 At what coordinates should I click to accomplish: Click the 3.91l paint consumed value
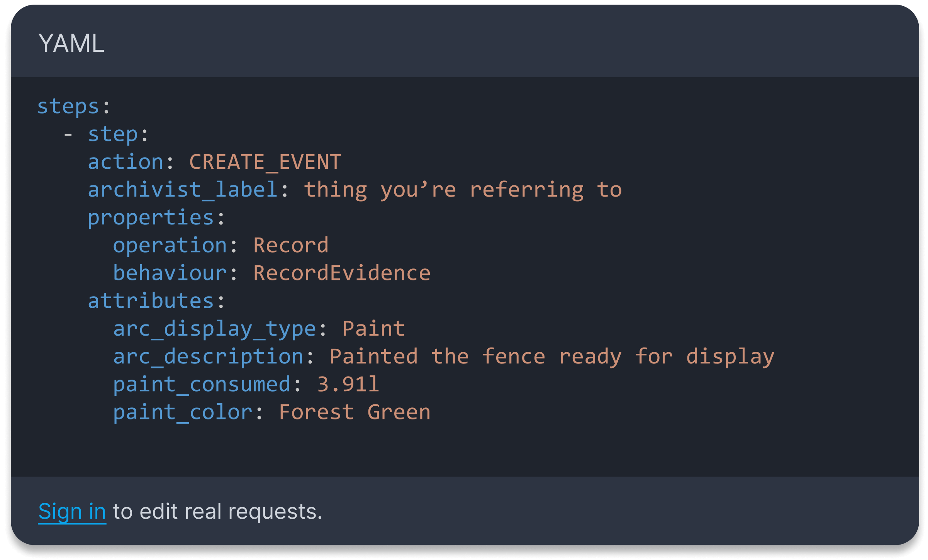(x=348, y=384)
